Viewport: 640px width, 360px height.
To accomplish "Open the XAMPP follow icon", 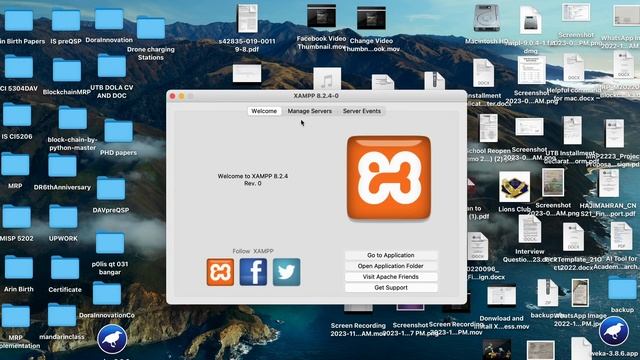I will [220, 272].
